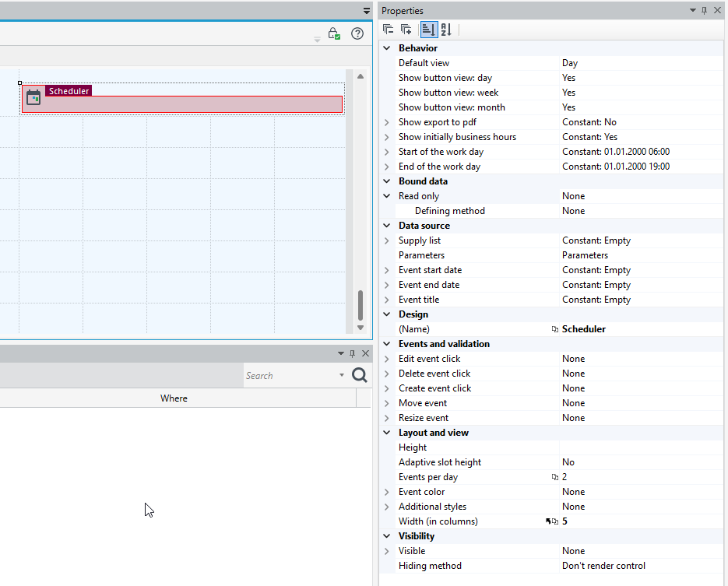Open the search options dropdown arrow
This screenshot has width=728, height=586.
(x=342, y=375)
